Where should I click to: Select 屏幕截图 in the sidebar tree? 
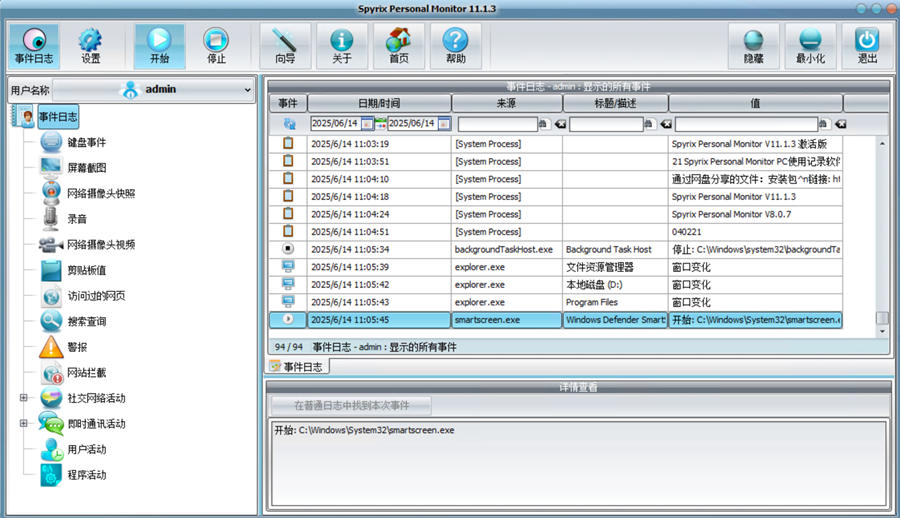coord(86,168)
